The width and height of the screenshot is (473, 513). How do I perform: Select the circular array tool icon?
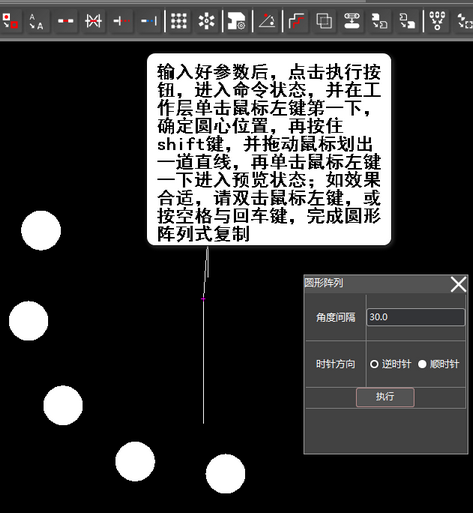207,21
